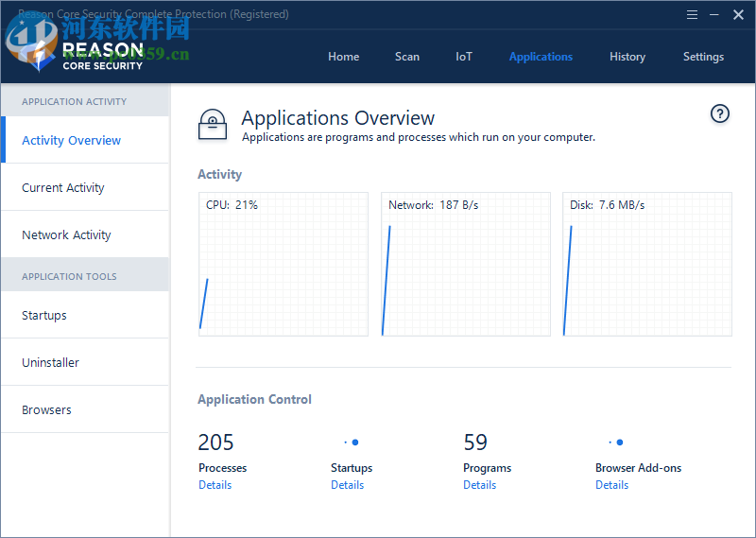Open the hamburger menu icon
756x538 pixels.
tap(692, 15)
